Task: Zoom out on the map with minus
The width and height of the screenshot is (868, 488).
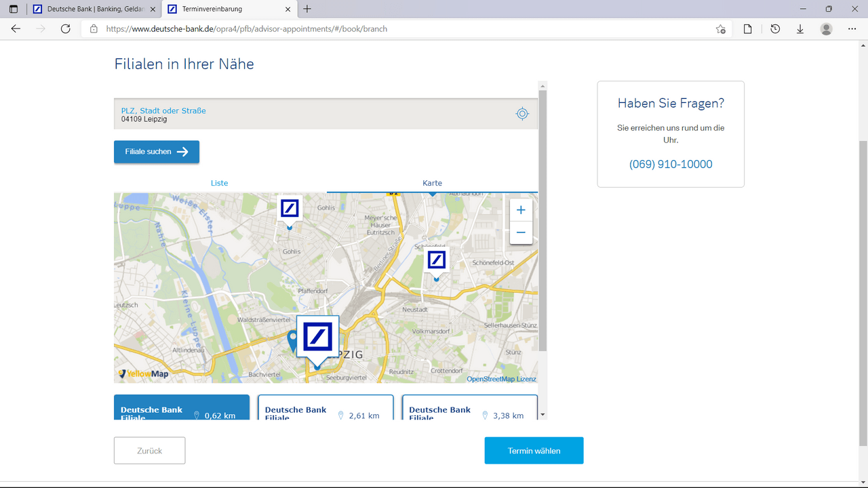Action: 521,232
